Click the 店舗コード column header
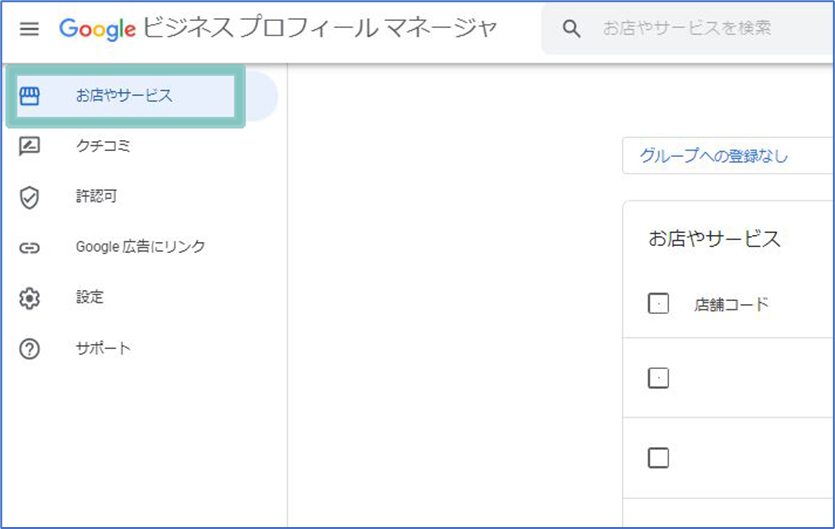The image size is (835, 529). (731, 304)
